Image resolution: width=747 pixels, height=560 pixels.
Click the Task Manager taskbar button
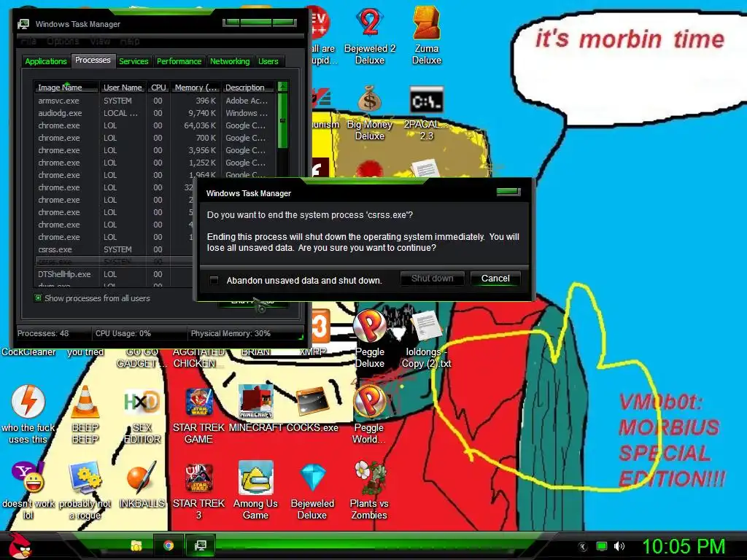(201, 545)
